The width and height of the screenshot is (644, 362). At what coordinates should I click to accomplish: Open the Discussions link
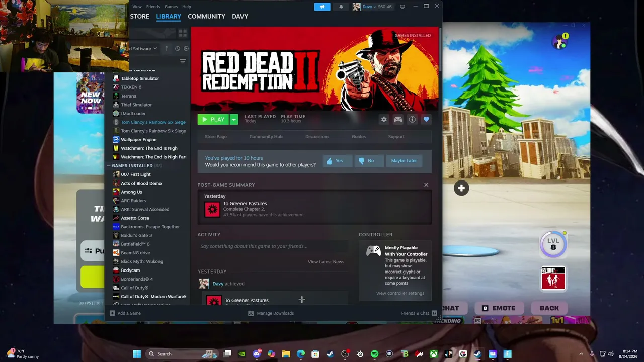(x=317, y=137)
